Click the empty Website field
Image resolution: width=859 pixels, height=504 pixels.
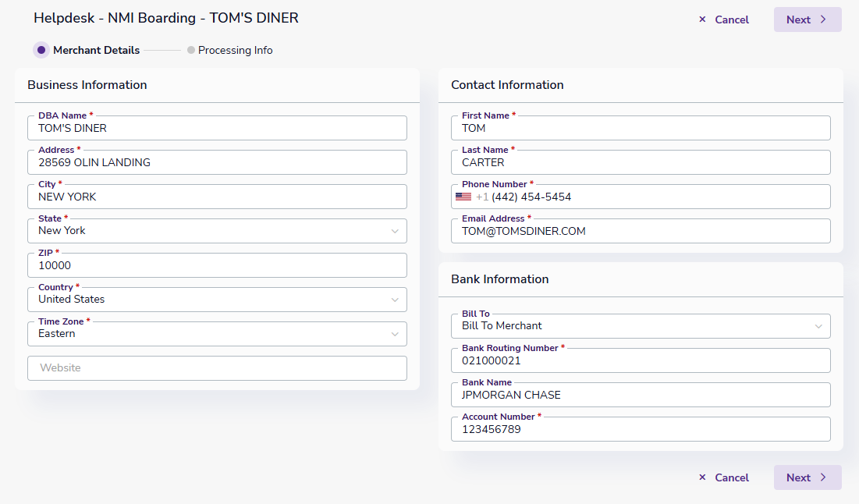coord(217,368)
